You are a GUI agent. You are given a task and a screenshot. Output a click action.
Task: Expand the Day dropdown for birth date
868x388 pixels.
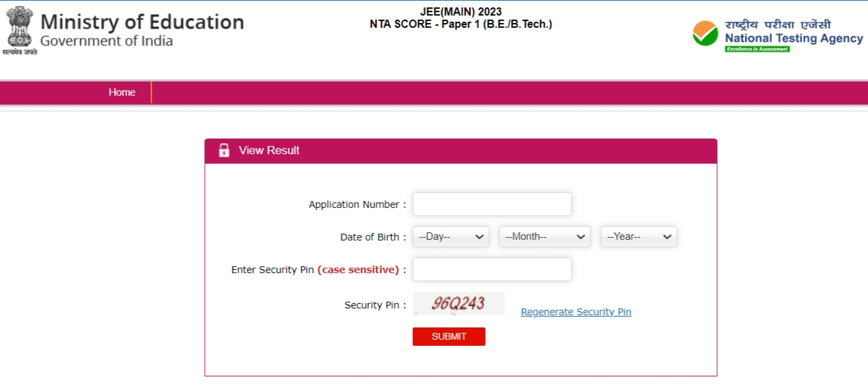450,236
